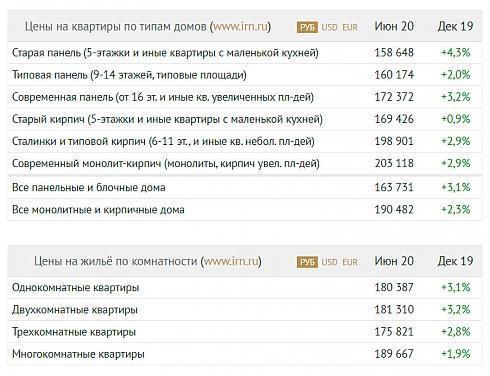
Task: Click Трехкомнатные квартиры row
Action: click(245, 332)
